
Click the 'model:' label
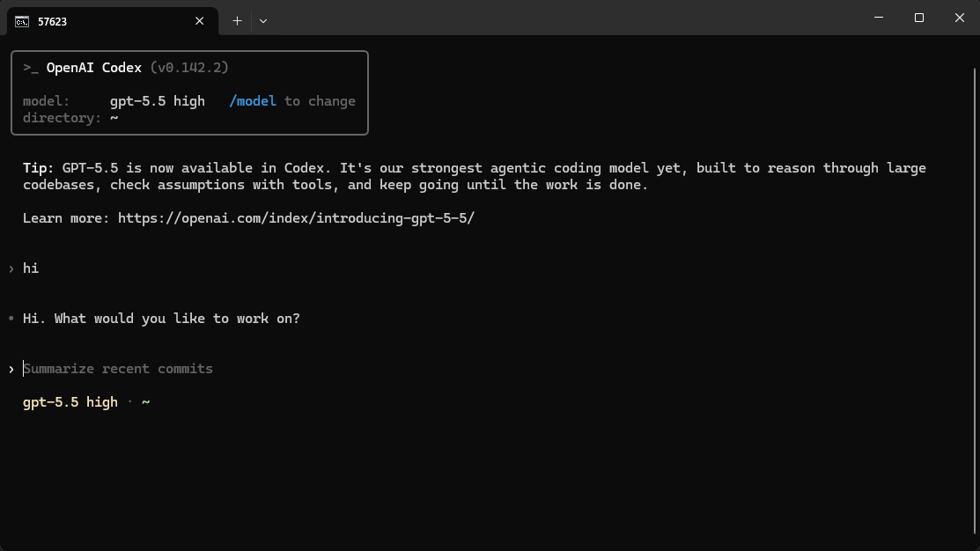[x=47, y=101]
